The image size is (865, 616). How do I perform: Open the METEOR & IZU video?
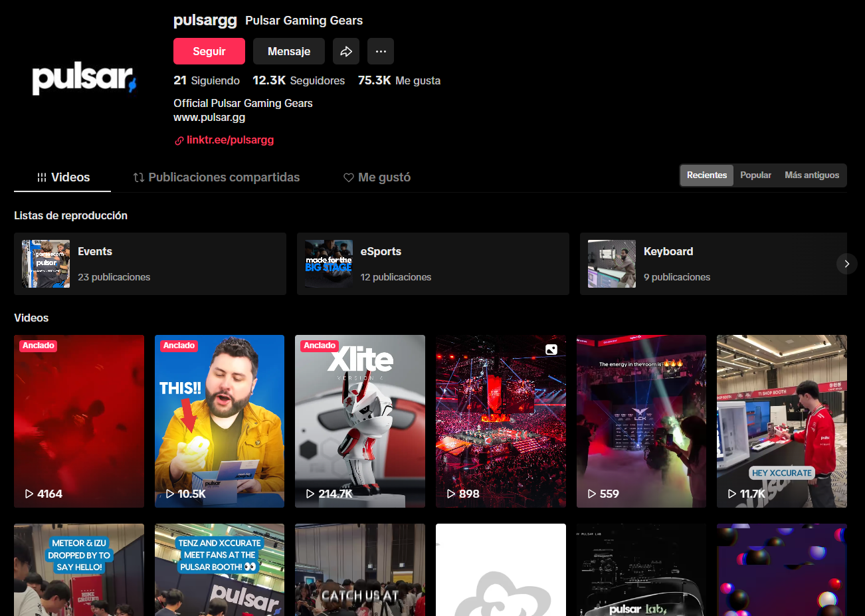[x=79, y=570]
